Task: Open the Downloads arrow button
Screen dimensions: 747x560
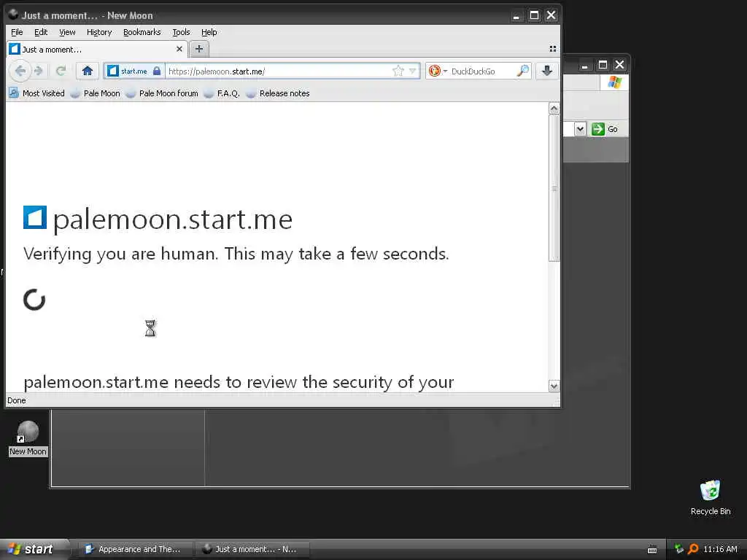Action: click(x=547, y=71)
